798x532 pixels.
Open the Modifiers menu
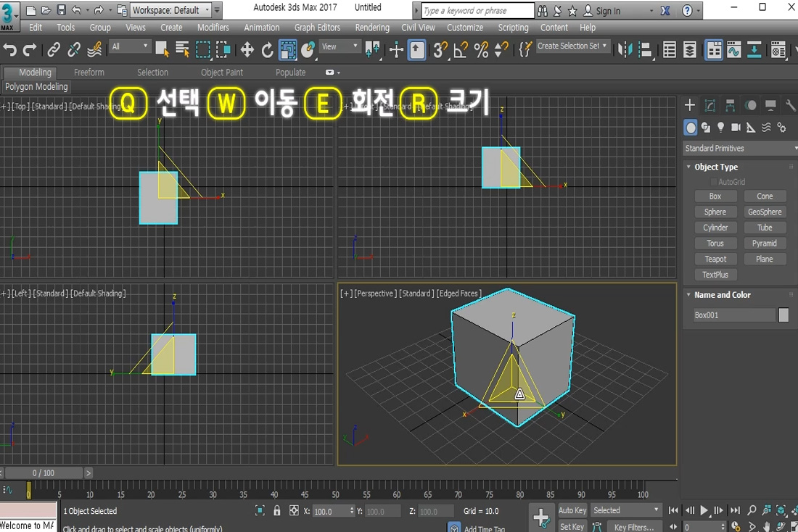(x=213, y=28)
